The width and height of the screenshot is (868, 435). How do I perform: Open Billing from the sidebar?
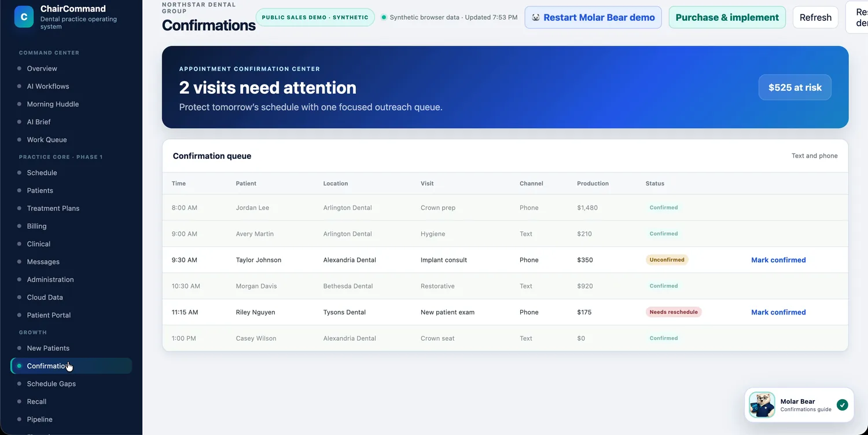point(36,226)
